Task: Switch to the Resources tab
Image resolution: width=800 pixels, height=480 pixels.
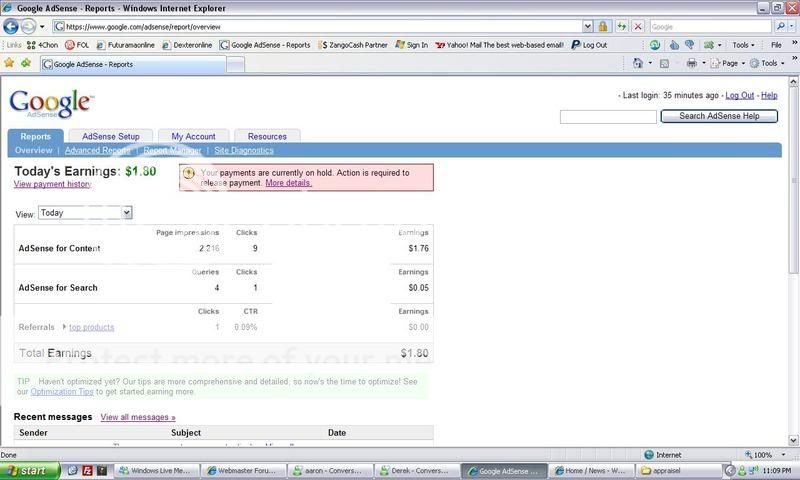Action: 267,136
